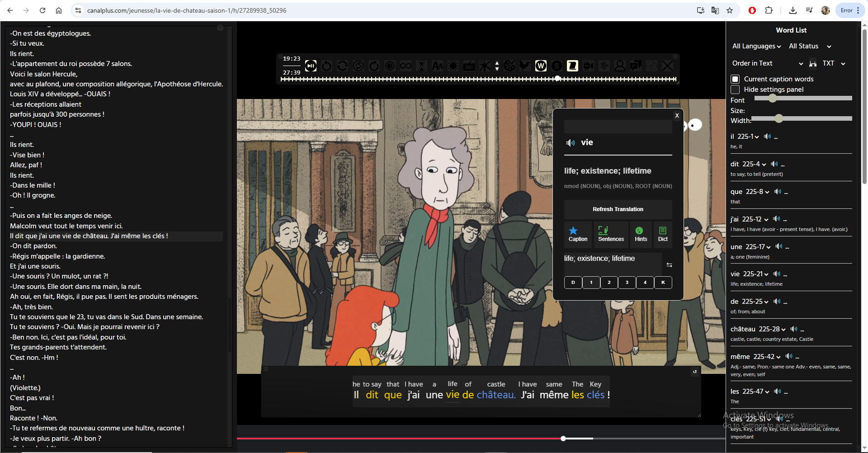Play audio for word 'une' in Word List
Screen dimensions: 868x453
point(778,246)
